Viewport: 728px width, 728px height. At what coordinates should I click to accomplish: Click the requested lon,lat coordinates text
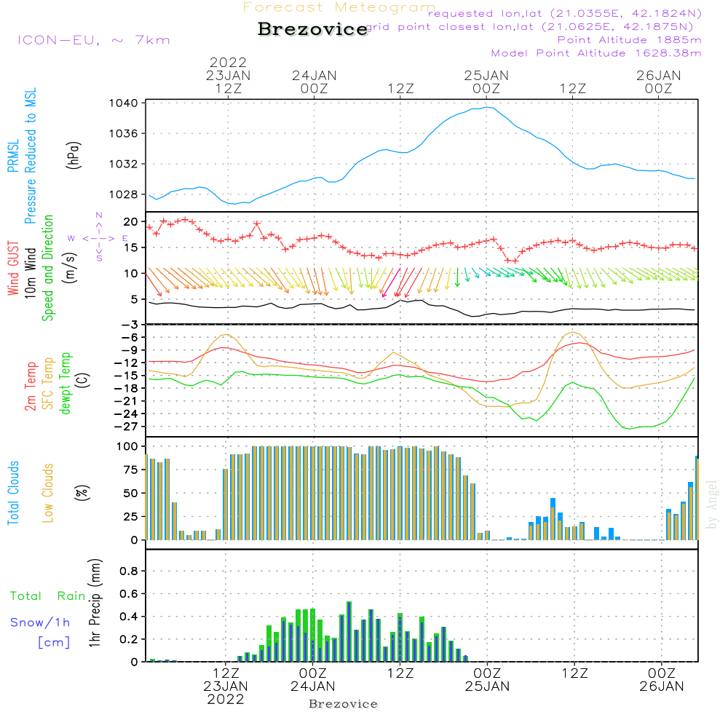point(564,13)
